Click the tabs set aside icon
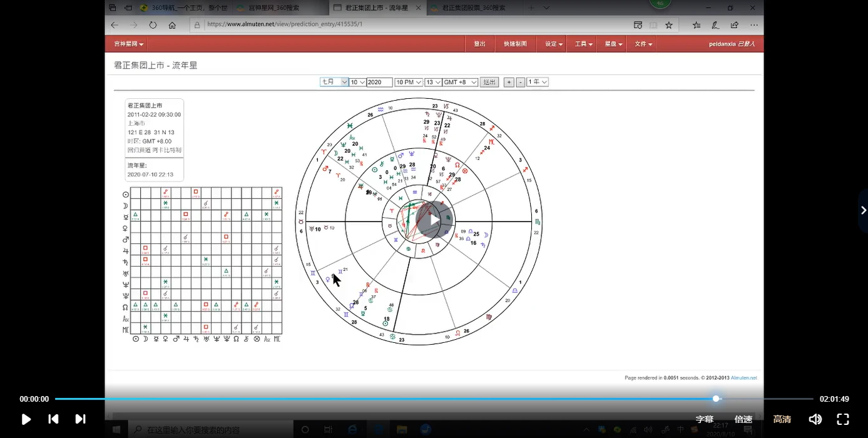The height and width of the screenshot is (438, 868). 112,8
